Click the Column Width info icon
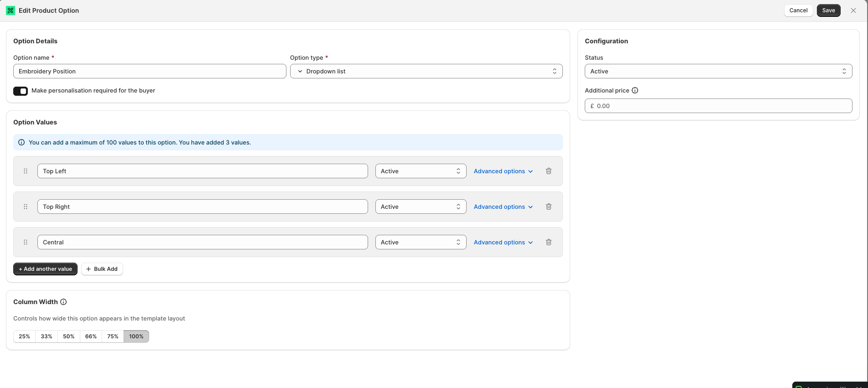This screenshot has height=388, width=868. (63, 302)
